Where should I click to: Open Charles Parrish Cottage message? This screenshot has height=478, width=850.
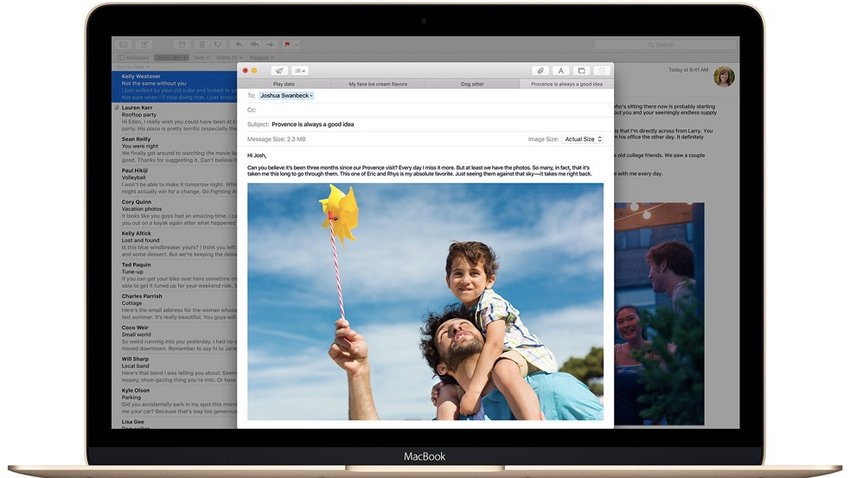tap(175, 307)
